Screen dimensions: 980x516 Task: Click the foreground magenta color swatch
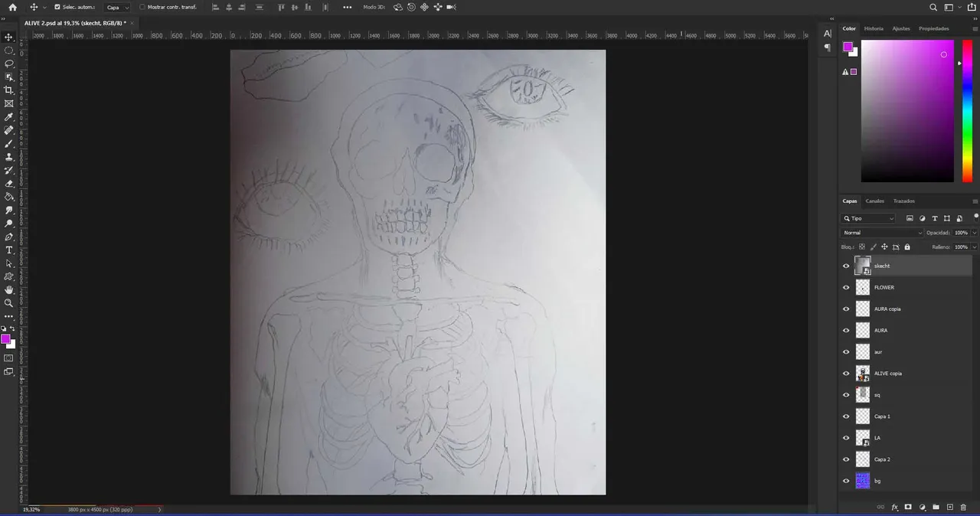[5, 338]
